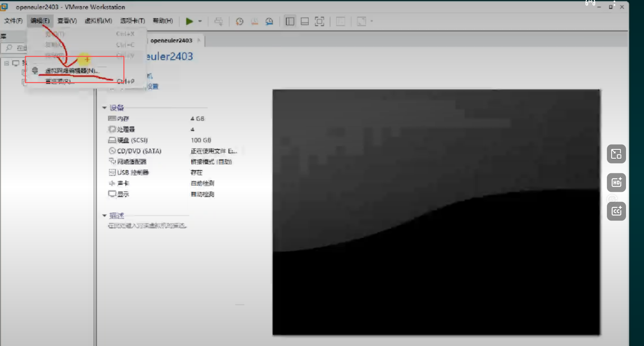
Task: Open the snapshot manager toolbar icon
Action: [x=269, y=21]
